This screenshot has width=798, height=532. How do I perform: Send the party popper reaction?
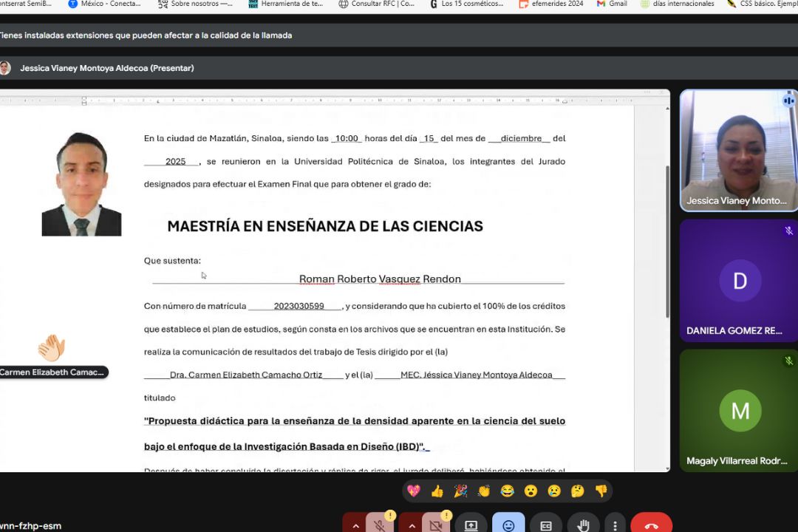tap(460, 491)
